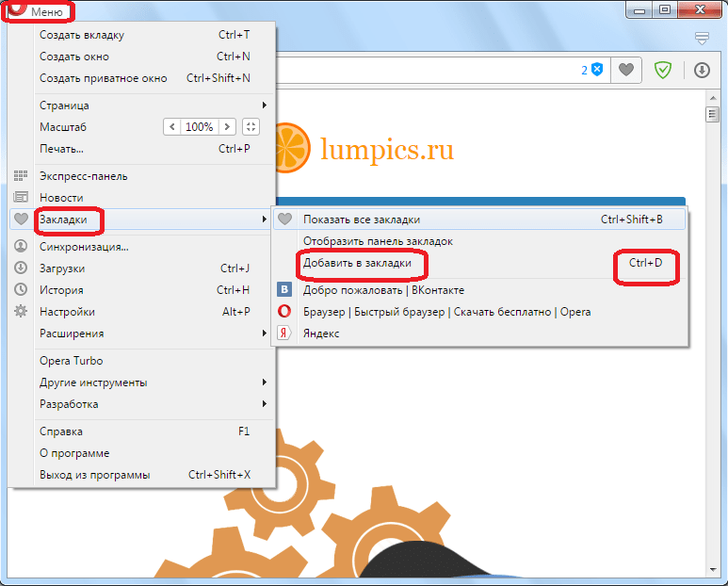Click the История clock icon
728x586 pixels.
click(x=21, y=289)
